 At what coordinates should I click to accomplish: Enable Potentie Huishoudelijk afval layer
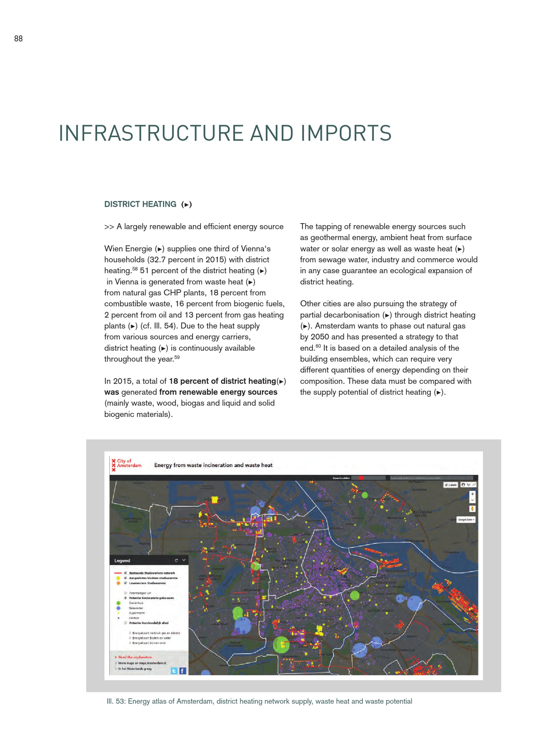125,623
